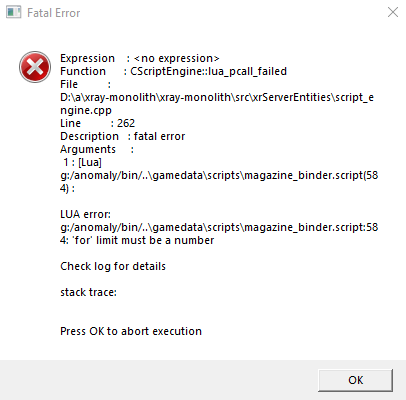The height and width of the screenshot is (400, 406).
Task: Click the CScriptEngine::lua_pcall_failed function text
Action: pos(208,71)
